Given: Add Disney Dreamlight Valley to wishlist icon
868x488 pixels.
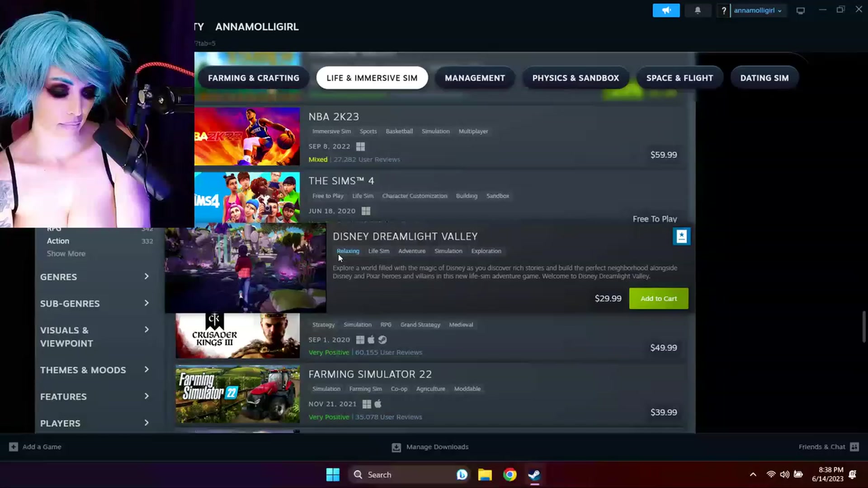Looking at the screenshot, I should coord(681,236).
